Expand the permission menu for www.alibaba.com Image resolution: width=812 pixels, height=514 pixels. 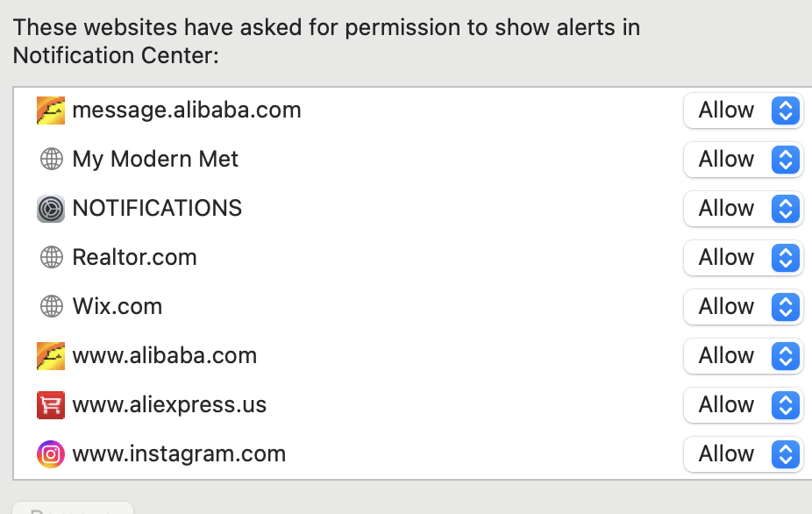point(743,356)
